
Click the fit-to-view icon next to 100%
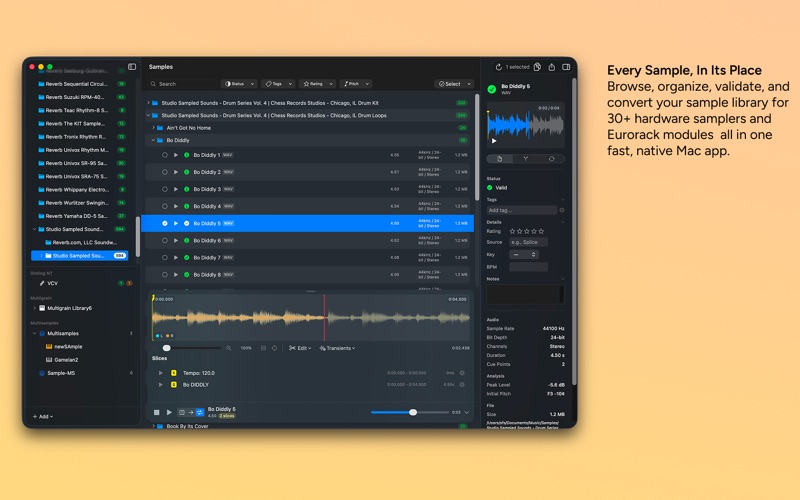click(263, 348)
